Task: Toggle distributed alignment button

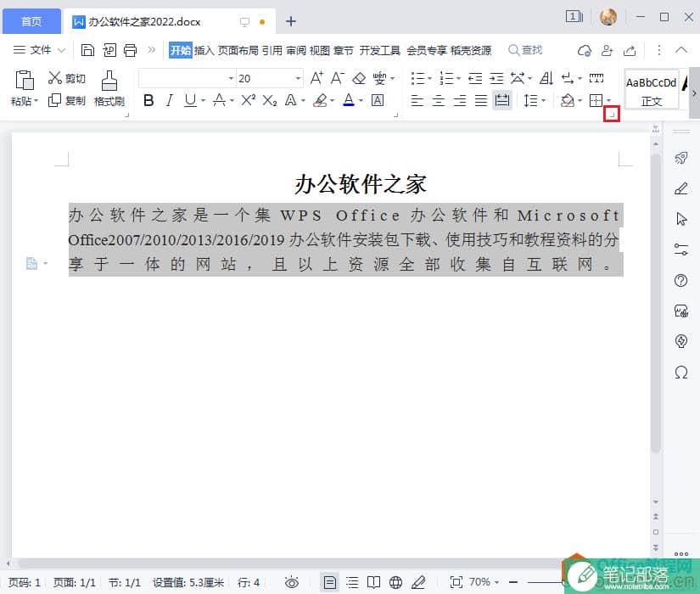Action: (501, 100)
